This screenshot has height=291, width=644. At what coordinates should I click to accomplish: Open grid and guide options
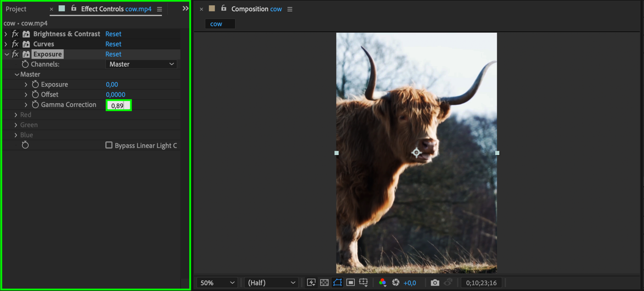[364, 283]
